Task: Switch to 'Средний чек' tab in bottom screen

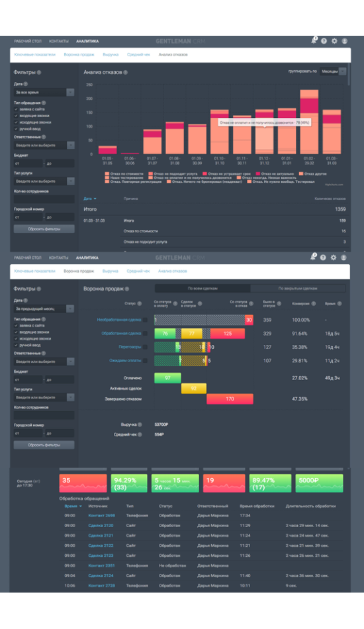Action: tap(138, 271)
